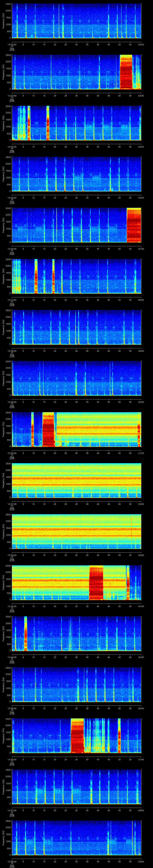Click the 35:00 end time label
The width and height of the screenshot is (153, 868).
click(x=141, y=657)
